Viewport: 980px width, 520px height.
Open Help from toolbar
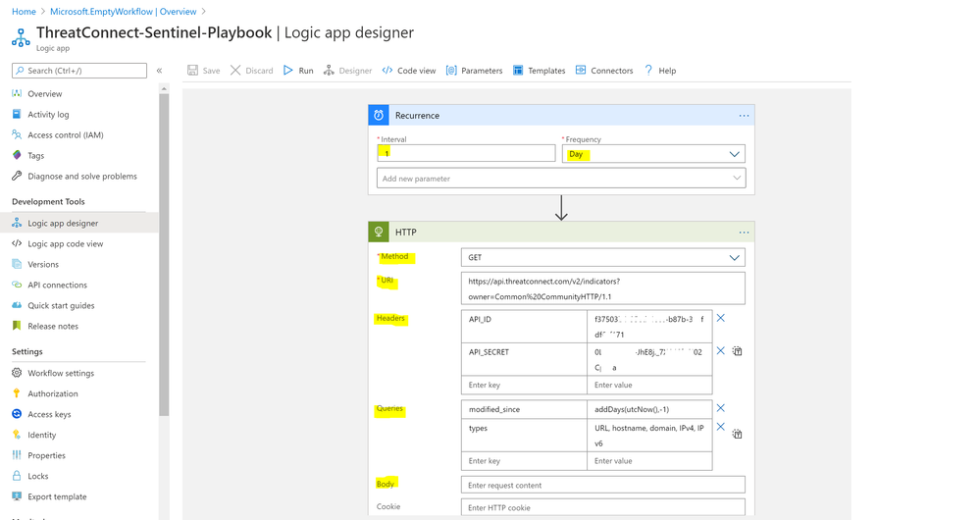tap(660, 71)
